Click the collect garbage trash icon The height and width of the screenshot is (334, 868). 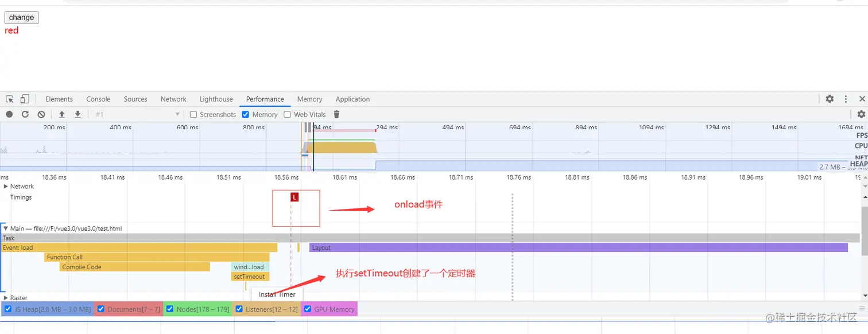click(x=336, y=114)
